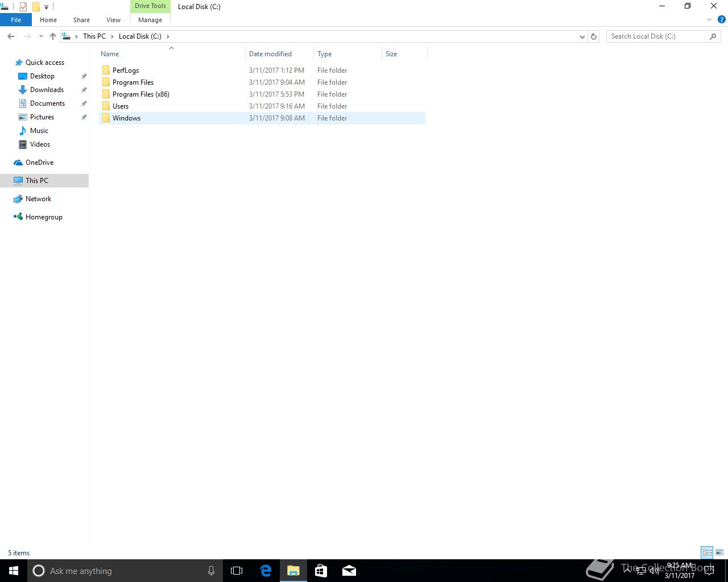Switch to Large Icons view layout icon
Image resolution: width=728 pixels, height=582 pixels.
point(719,552)
